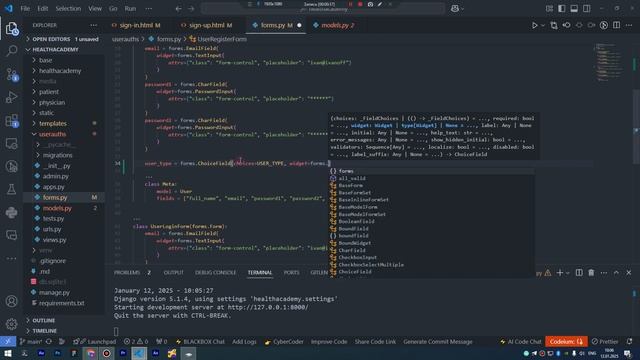Switch to the models.py tab

tap(334, 25)
